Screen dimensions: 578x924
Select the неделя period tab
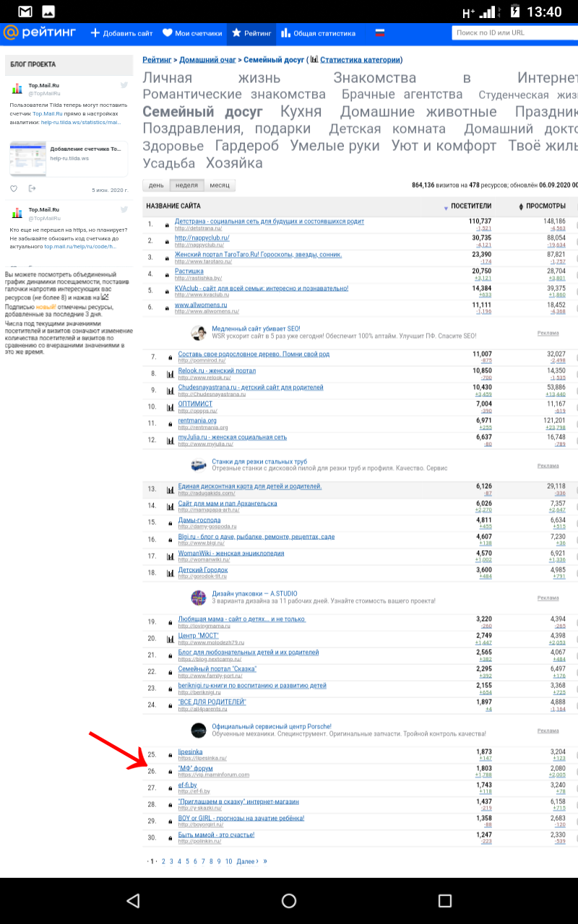coord(186,186)
